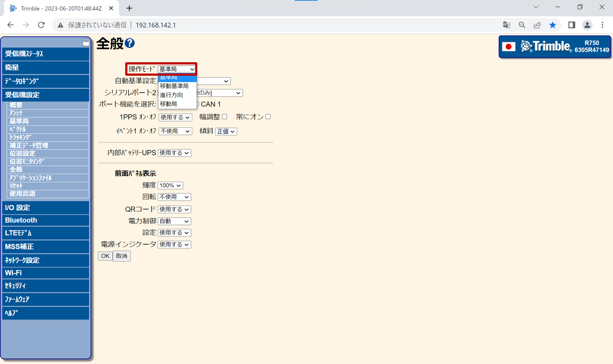Click the browser zoom magnifier icon
Image resolution: width=613 pixels, height=364 pixels.
point(522,25)
